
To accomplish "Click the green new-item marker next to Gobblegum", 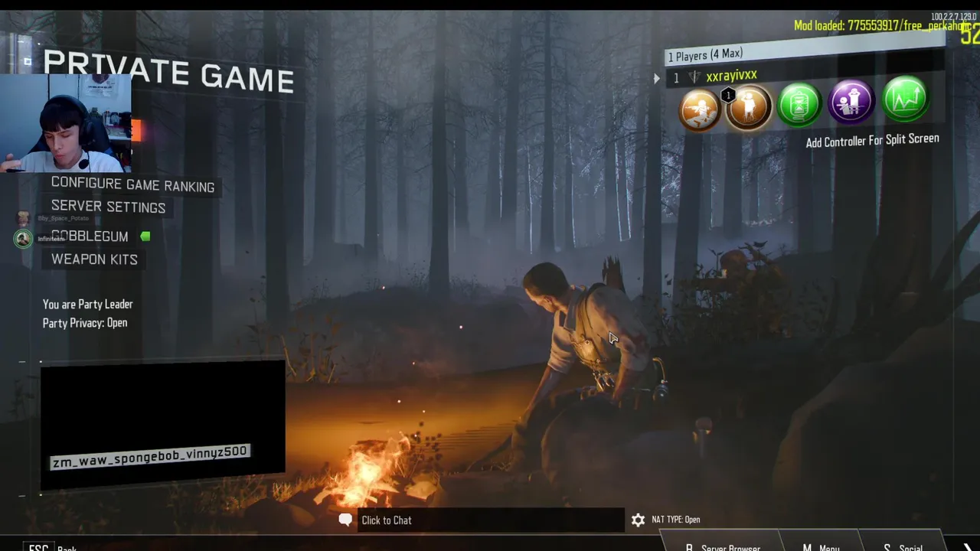I will tap(145, 236).
